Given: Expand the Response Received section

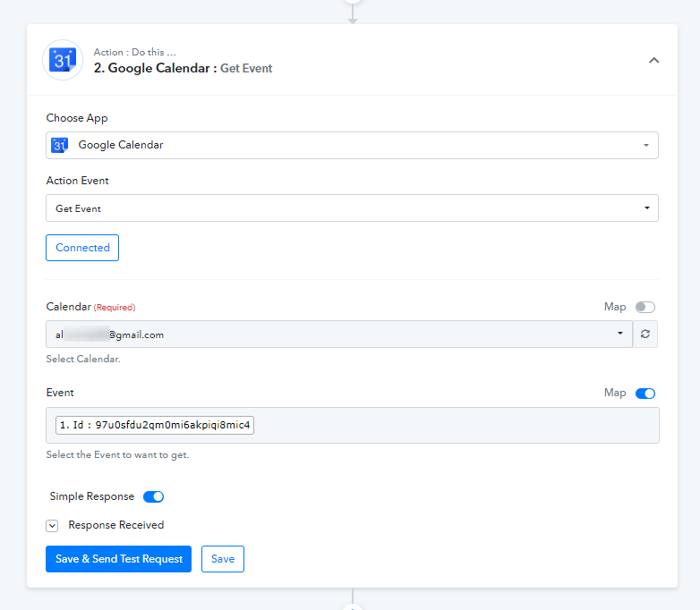Looking at the screenshot, I should 52,526.
